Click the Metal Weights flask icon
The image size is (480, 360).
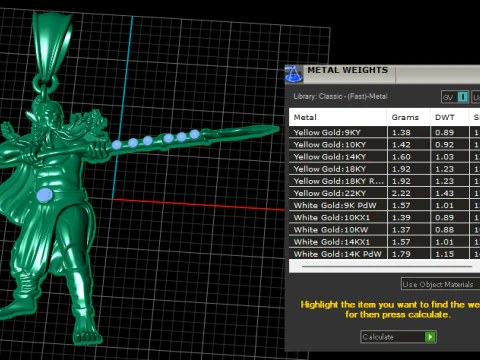pyautogui.click(x=293, y=74)
